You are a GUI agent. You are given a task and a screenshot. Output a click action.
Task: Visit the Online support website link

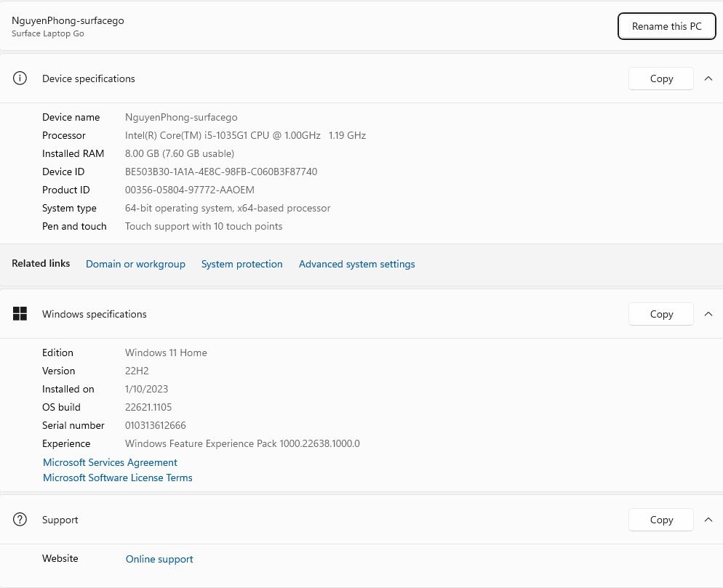coord(159,559)
